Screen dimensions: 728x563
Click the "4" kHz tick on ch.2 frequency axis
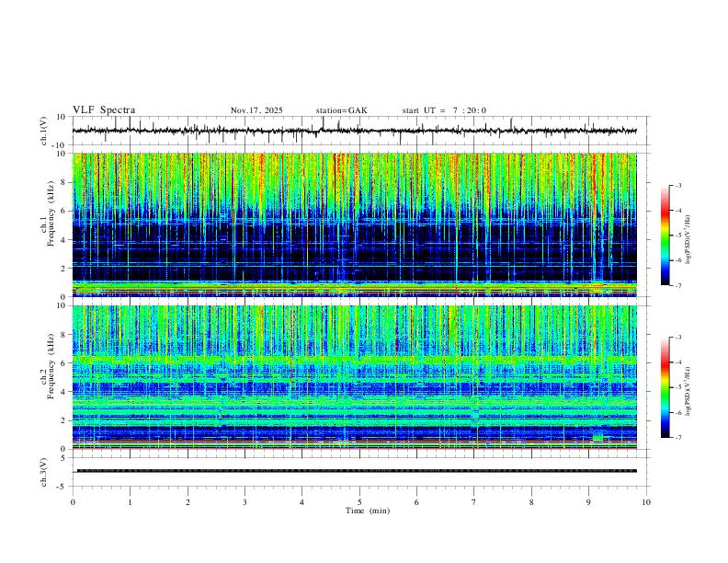coord(63,392)
